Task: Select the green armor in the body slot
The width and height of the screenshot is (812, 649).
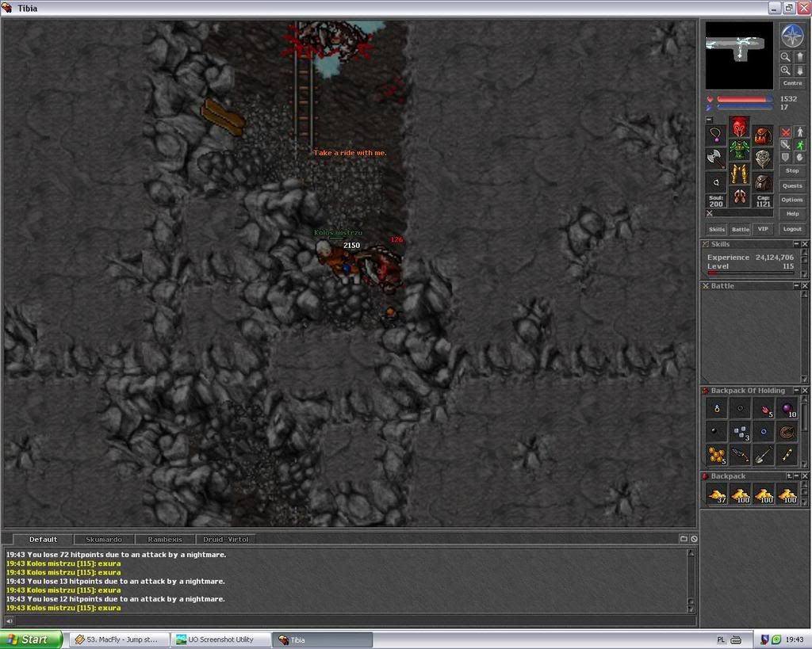Action: (x=740, y=150)
